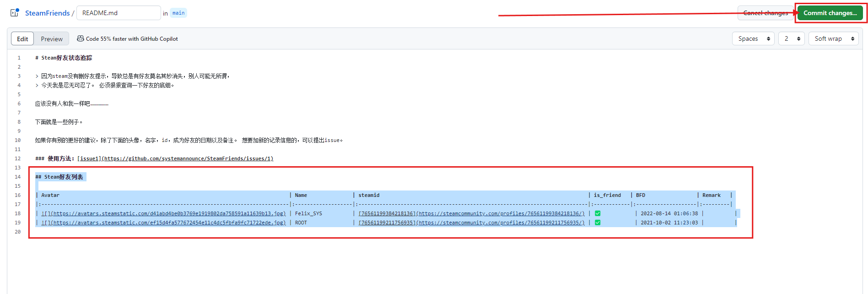The height and width of the screenshot is (294, 868).
Task: Click the GitHub Copilot icon
Action: click(x=81, y=38)
